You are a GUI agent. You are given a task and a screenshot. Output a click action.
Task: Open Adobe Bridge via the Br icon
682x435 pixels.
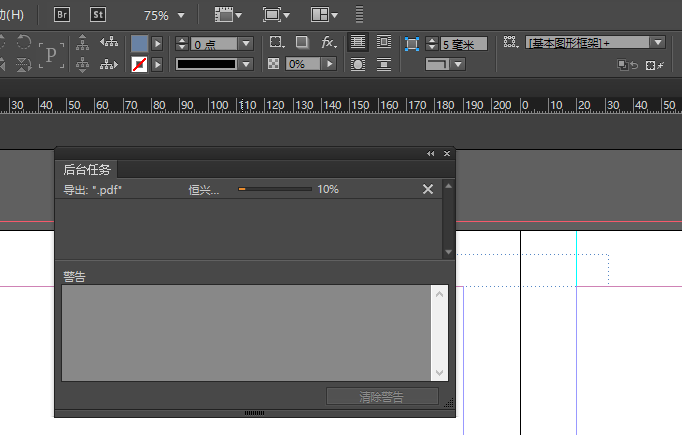(62, 15)
